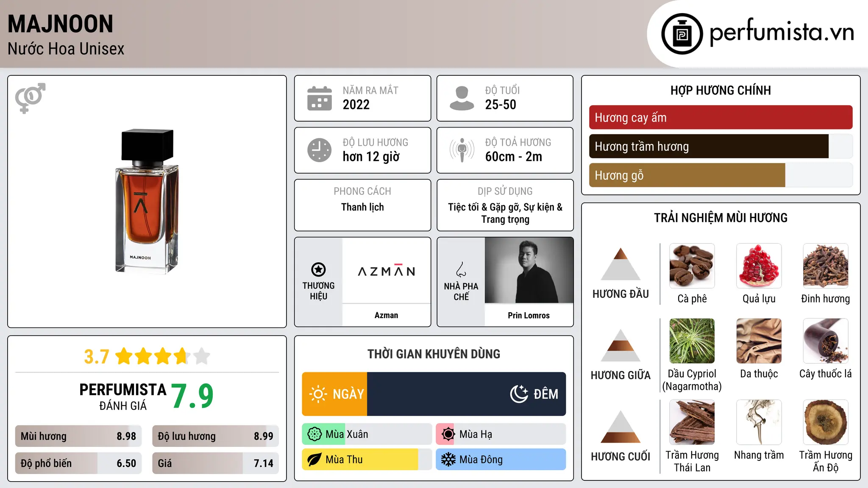Click the Mùa Xuân season bar
The height and width of the screenshot is (488, 868).
(367, 434)
